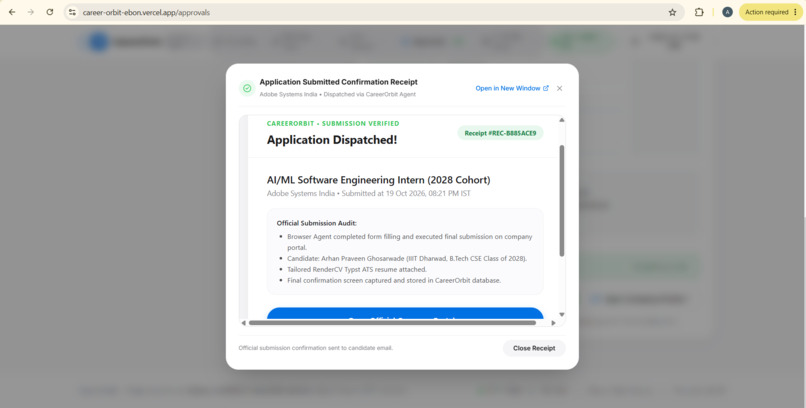Go forward with the browser forward arrow

coord(31,12)
